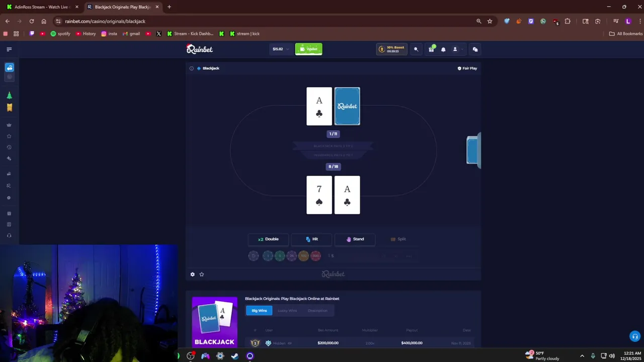
Task: Click the blue live support bubble
Action: tap(635, 336)
